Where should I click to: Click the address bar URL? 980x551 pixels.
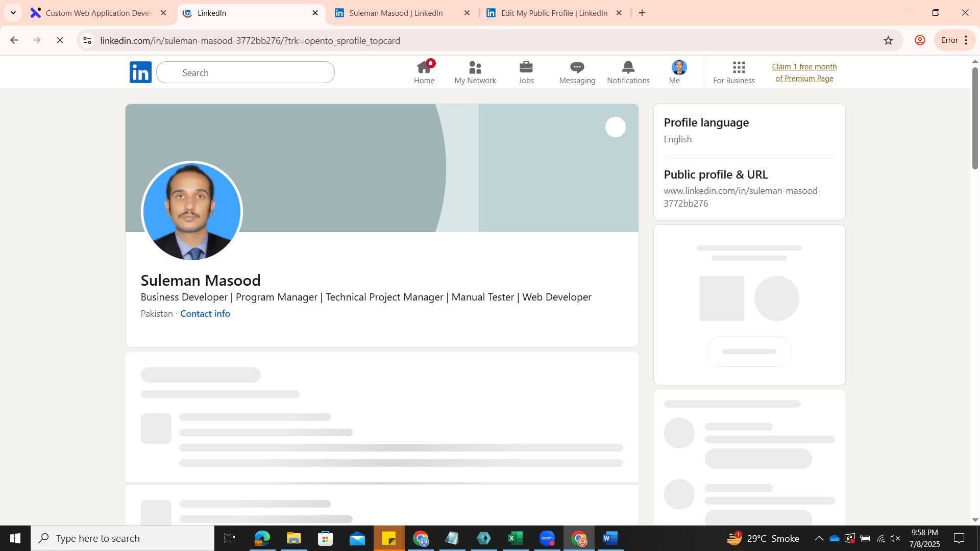[250, 40]
